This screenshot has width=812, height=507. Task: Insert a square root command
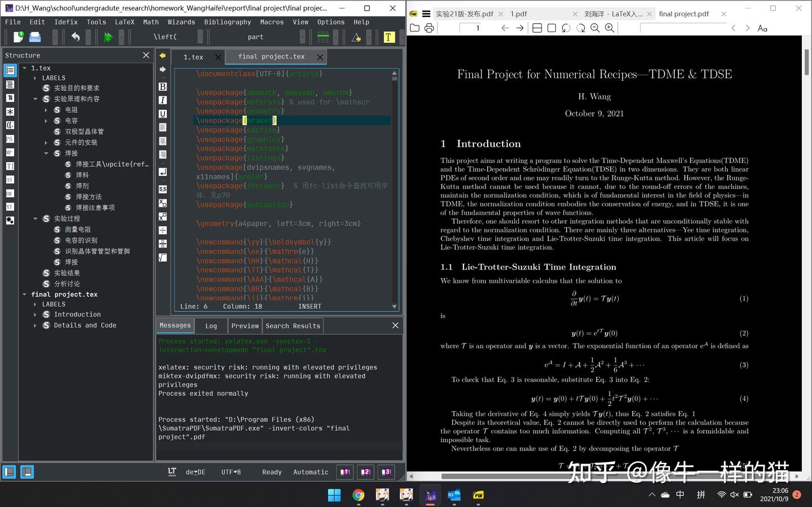162,256
